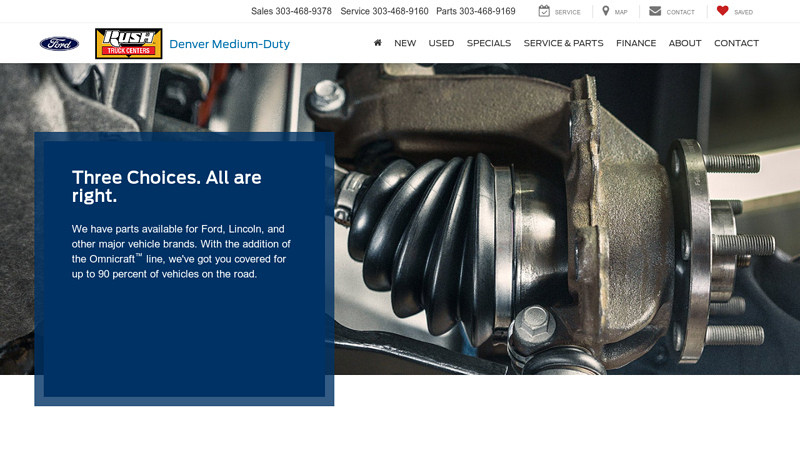Open the ABOUT menu
The image size is (800, 450).
pyautogui.click(x=685, y=43)
